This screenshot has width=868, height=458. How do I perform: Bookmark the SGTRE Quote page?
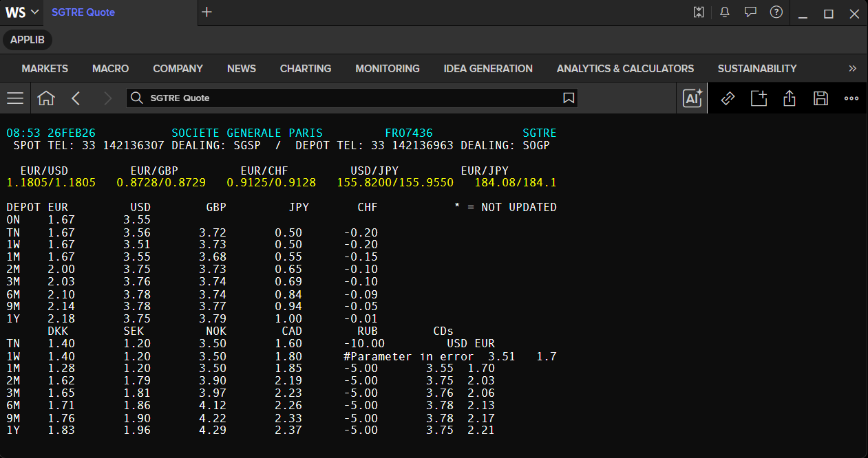[569, 98]
